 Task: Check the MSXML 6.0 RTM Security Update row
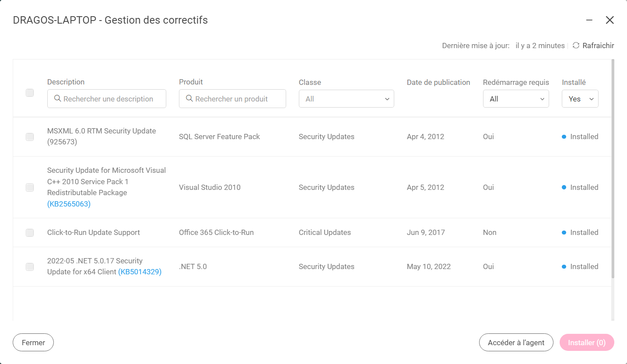[x=30, y=137]
